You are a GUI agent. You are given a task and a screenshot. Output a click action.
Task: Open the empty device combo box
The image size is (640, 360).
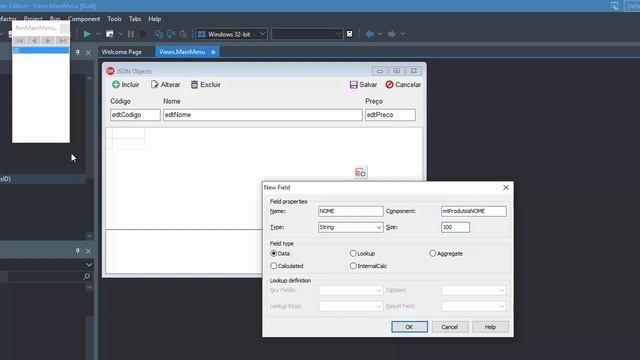point(307,34)
